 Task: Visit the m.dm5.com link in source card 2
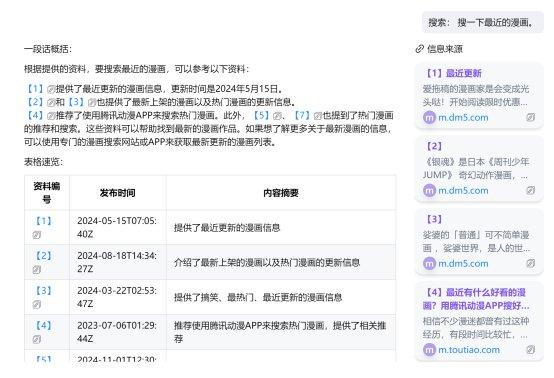point(463,191)
